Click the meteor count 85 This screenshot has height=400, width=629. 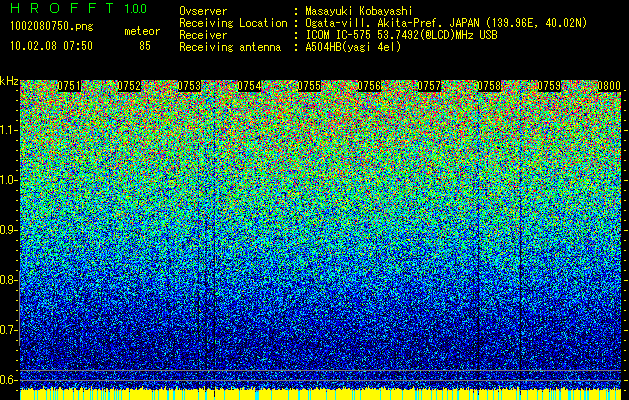coord(145,46)
